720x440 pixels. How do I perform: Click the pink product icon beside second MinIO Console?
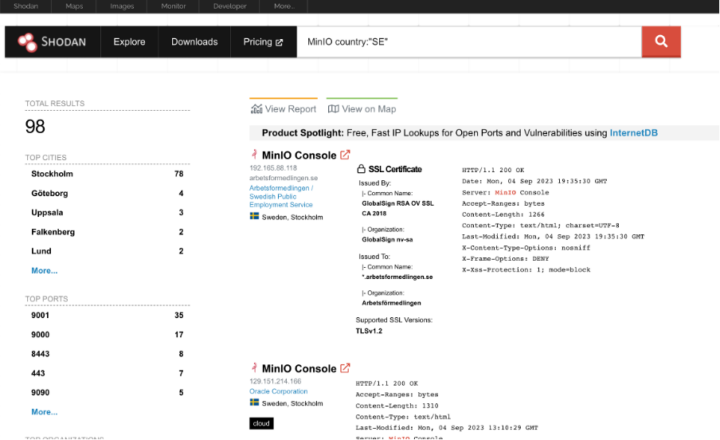pyautogui.click(x=254, y=367)
